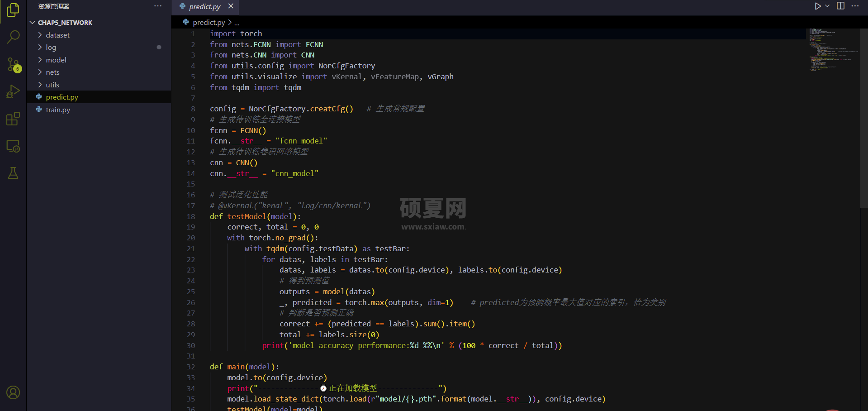868x411 pixels.
Task: Click the 'with torch.no_grad():' line
Action: [273, 238]
